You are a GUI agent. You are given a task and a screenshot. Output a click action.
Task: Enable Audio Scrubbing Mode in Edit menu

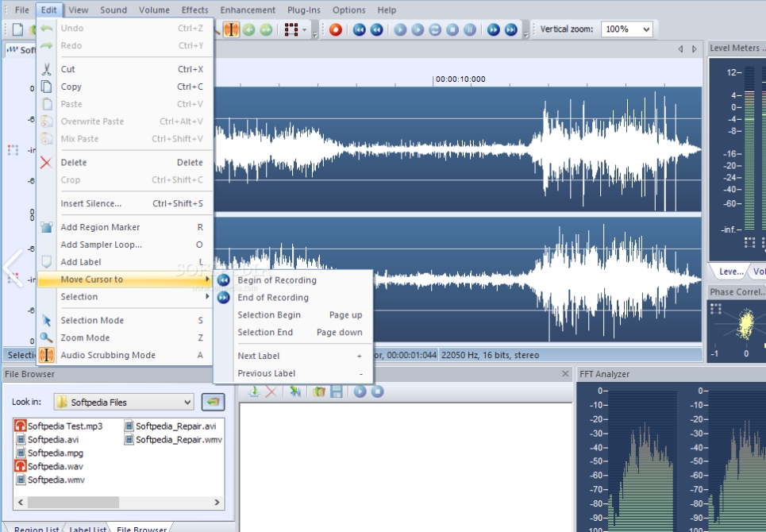coord(125,355)
